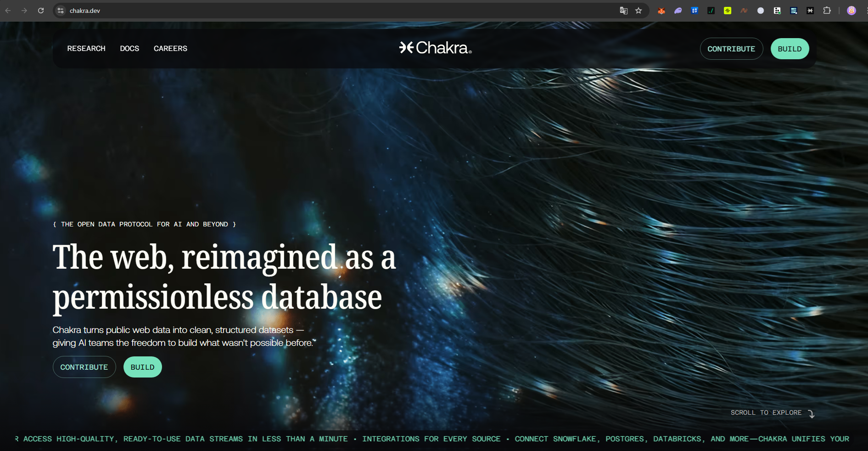Image resolution: width=868 pixels, height=451 pixels.
Task: Open the Google Translate page icon
Action: [623, 11]
